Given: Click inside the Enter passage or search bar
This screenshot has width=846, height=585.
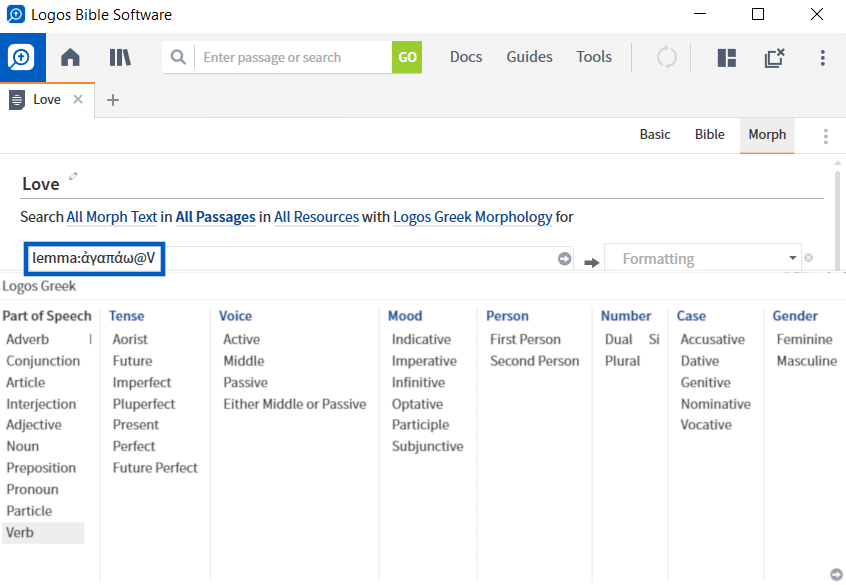Looking at the screenshot, I should pyautogui.click(x=290, y=57).
